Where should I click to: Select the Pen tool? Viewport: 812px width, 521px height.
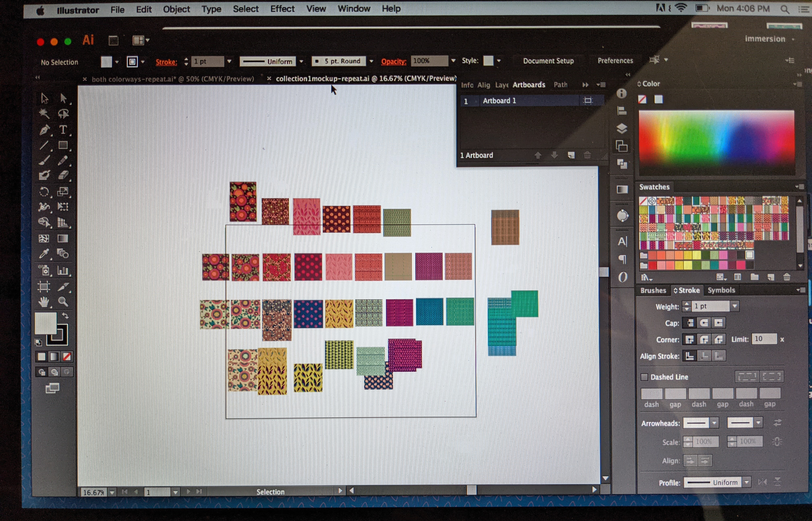click(44, 130)
